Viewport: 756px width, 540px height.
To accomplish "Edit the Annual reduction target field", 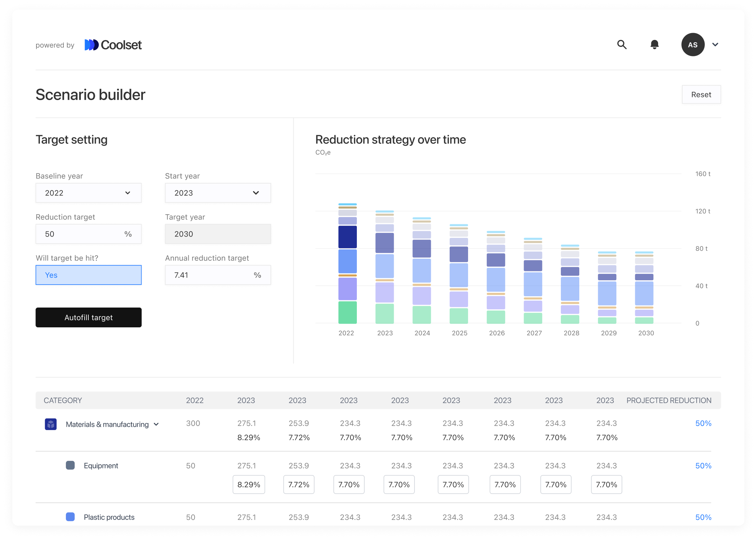I will click(x=212, y=275).
